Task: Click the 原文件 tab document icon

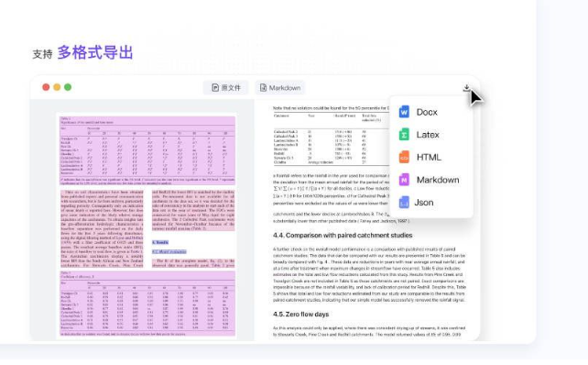Action: (215, 88)
